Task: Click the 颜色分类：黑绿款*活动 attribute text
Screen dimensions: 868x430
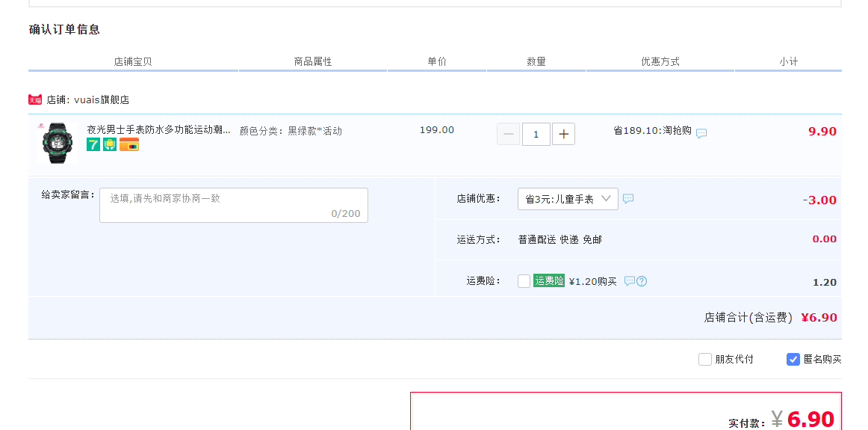Action: pyautogui.click(x=291, y=132)
